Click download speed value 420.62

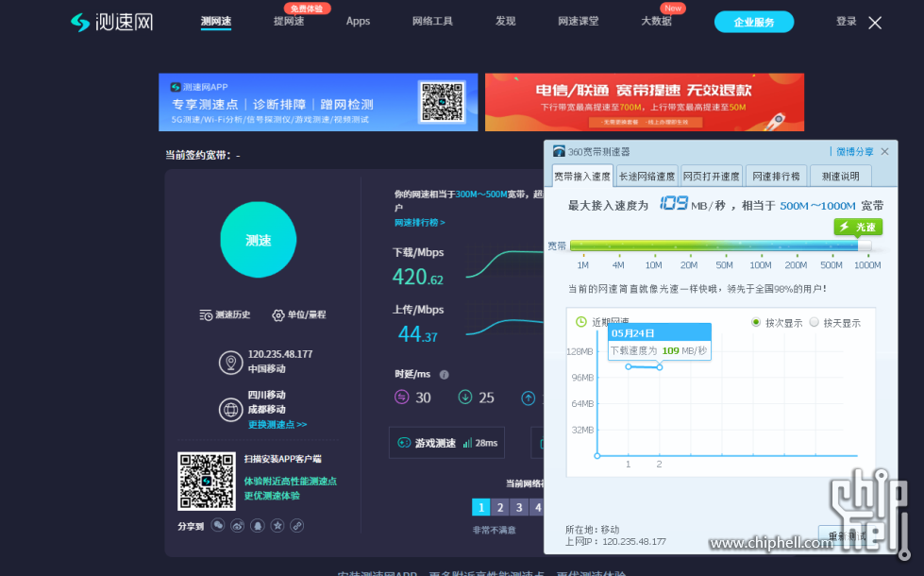(418, 277)
